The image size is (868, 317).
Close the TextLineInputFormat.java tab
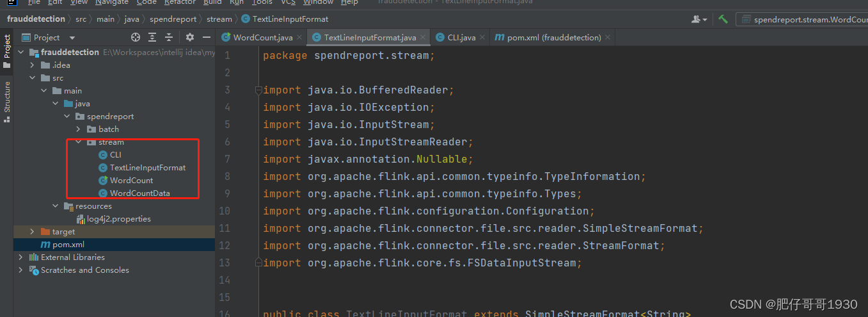pyautogui.click(x=424, y=38)
